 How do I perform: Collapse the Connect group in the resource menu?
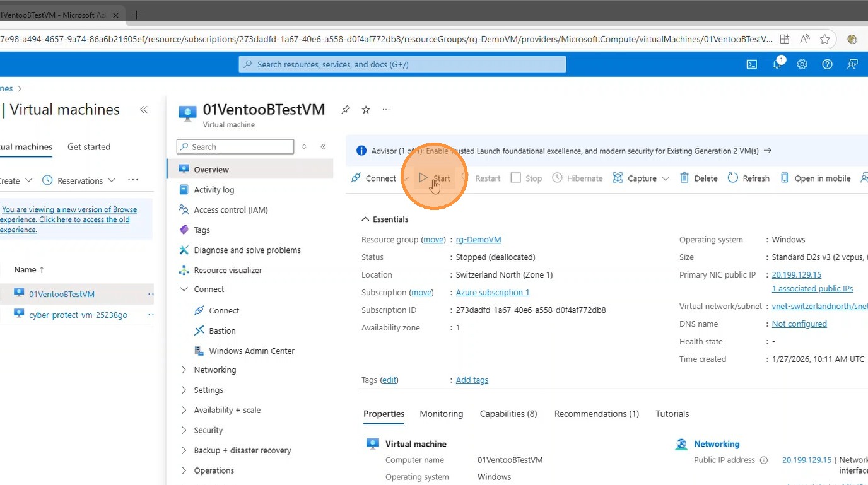(x=184, y=289)
